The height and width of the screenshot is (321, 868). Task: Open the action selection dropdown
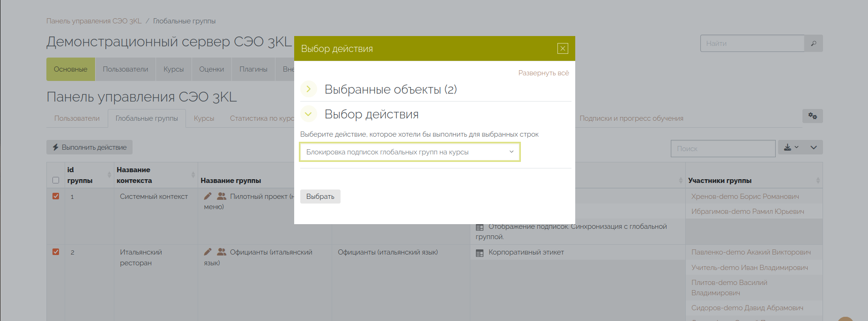pos(410,152)
